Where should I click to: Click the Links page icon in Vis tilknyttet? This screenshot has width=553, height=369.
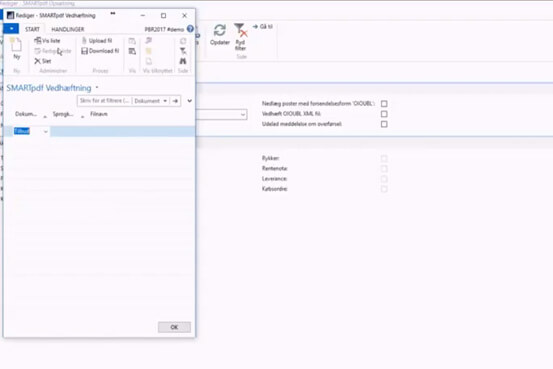point(149,61)
